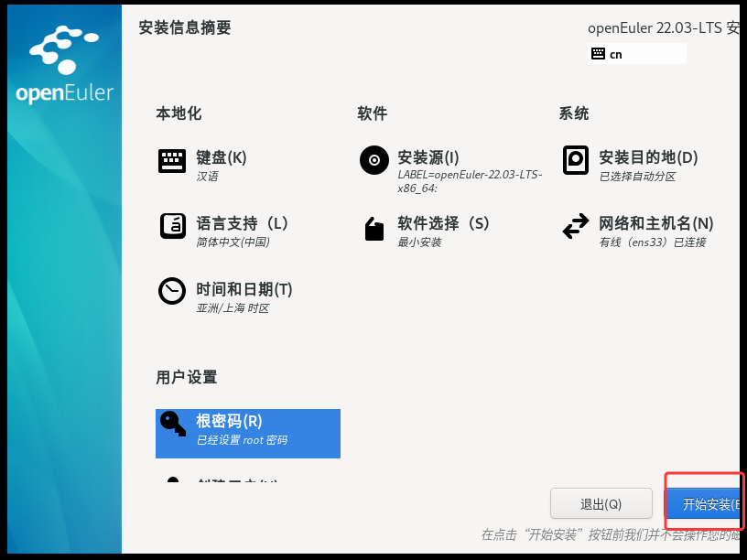Open 安装目的地(D) installation destination
Viewport: 747px width, 560px height.
648,157
